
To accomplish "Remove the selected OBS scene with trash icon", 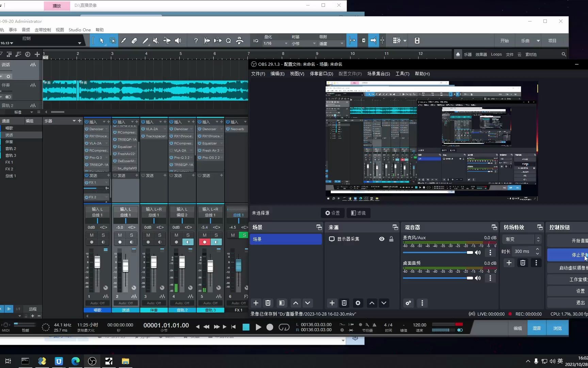I will [x=268, y=303].
